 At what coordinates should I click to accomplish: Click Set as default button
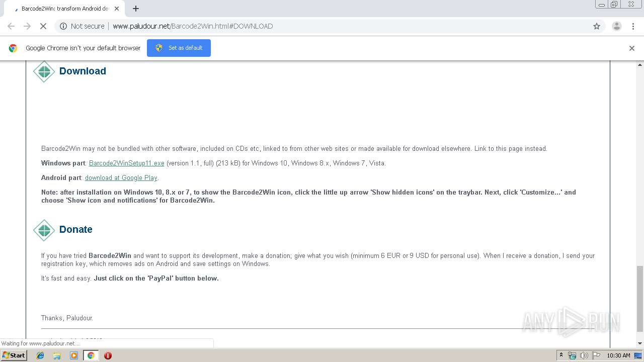point(179,48)
